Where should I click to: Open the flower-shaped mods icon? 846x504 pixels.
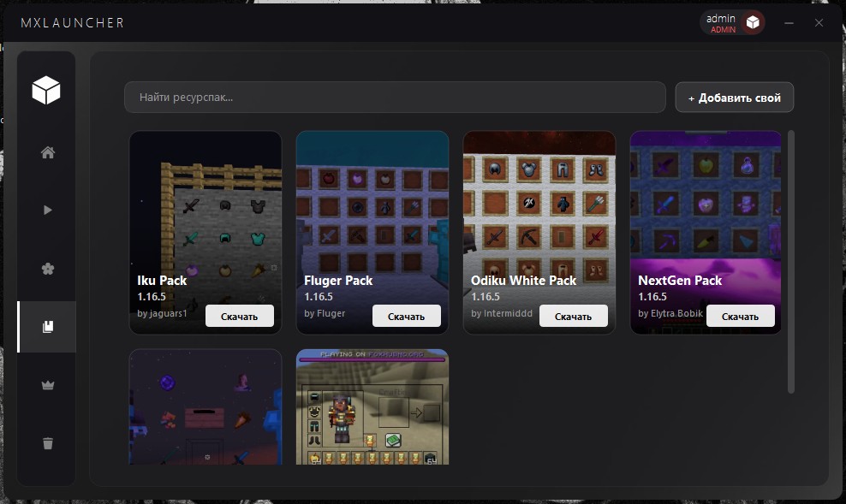pos(48,269)
